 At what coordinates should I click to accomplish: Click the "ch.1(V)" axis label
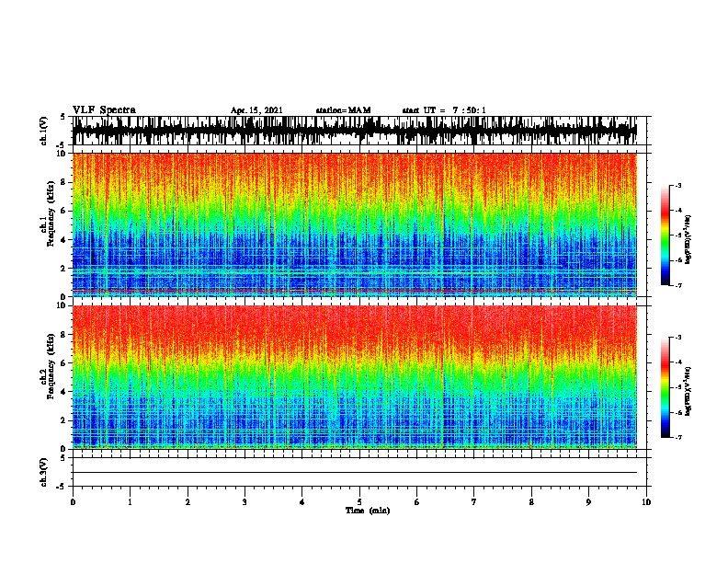[x=44, y=131]
